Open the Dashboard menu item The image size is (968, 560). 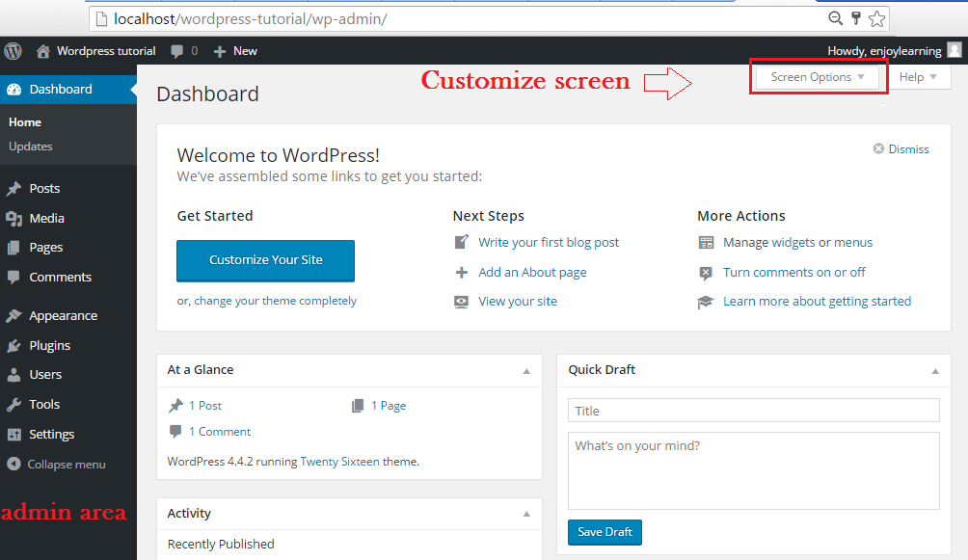tap(68, 90)
